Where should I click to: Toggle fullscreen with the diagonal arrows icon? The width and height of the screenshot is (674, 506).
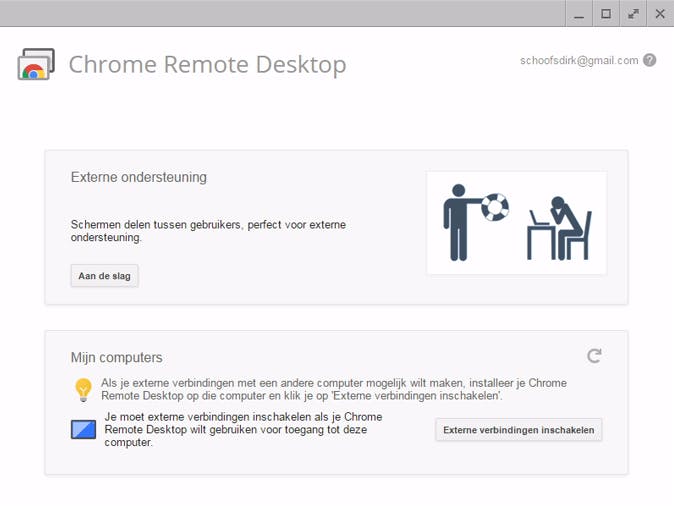pos(633,14)
